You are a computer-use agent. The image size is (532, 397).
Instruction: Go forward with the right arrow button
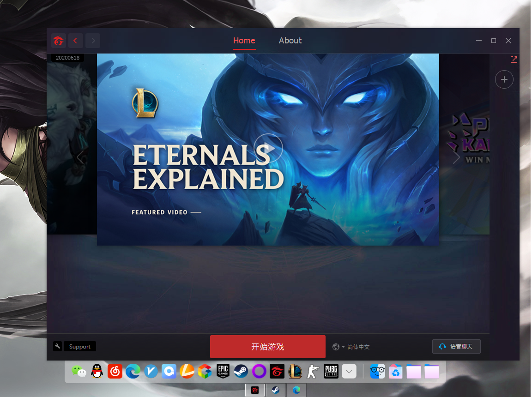(x=93, y=41)
